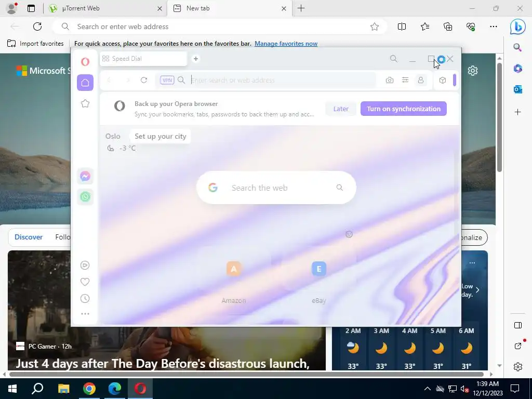This screenshot has height=399, width=532.
Task: Add an app to Edge sidebar
Action: click(517, 112)
